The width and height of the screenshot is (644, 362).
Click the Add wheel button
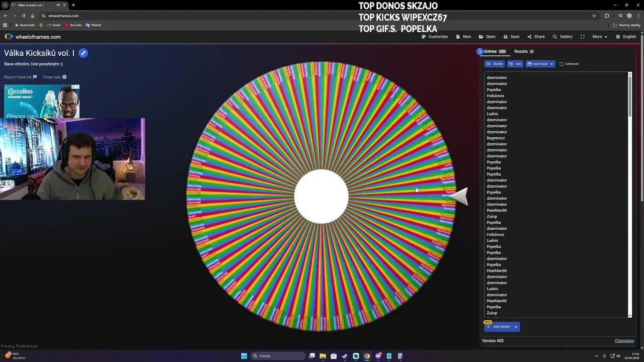(498, 327)
